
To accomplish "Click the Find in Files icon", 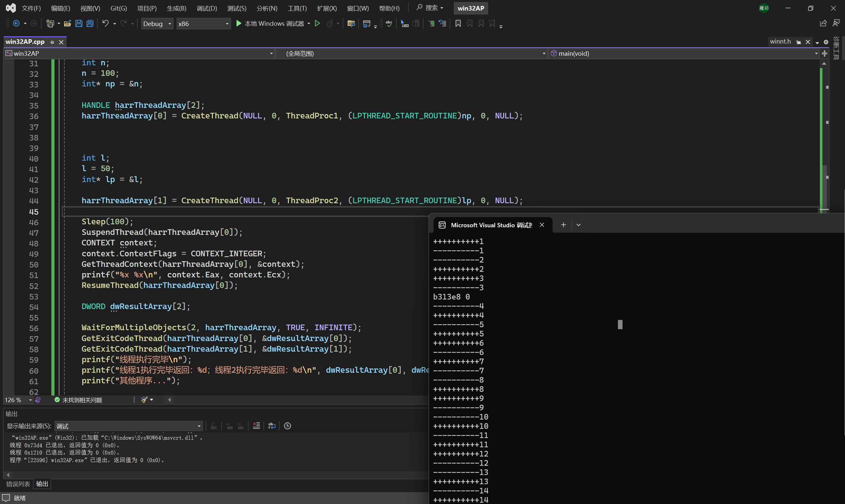I will 351,23.
